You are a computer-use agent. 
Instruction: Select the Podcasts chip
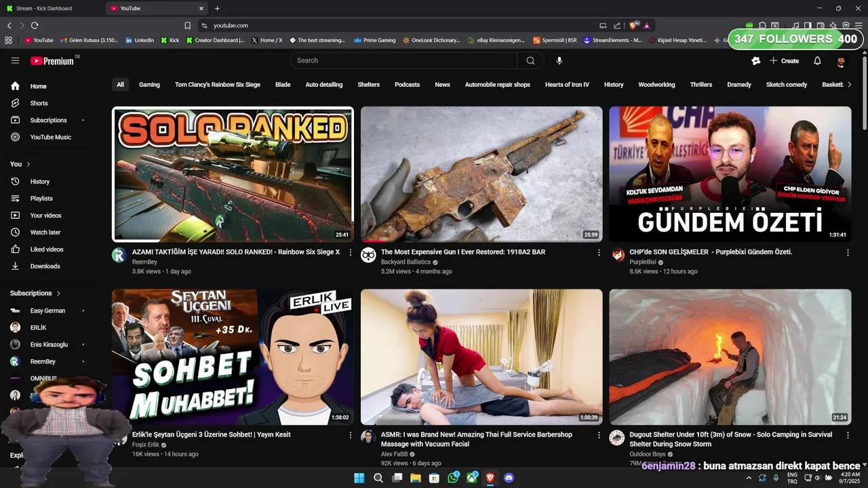tap(408, 85)
